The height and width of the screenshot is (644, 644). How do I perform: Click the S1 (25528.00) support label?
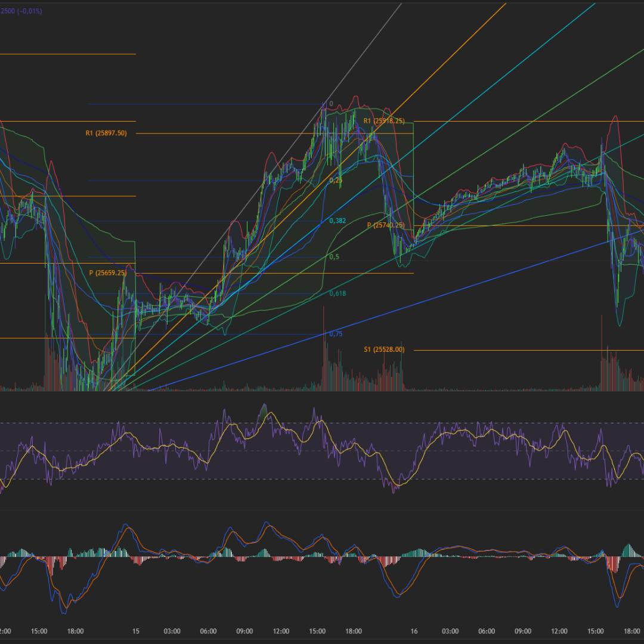click(384, 349)
